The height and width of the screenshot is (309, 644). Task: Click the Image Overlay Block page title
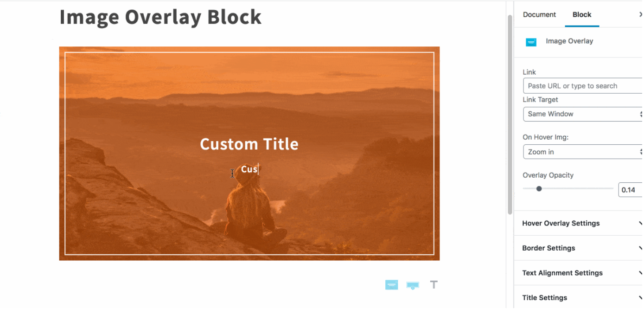tap(160, 17)
